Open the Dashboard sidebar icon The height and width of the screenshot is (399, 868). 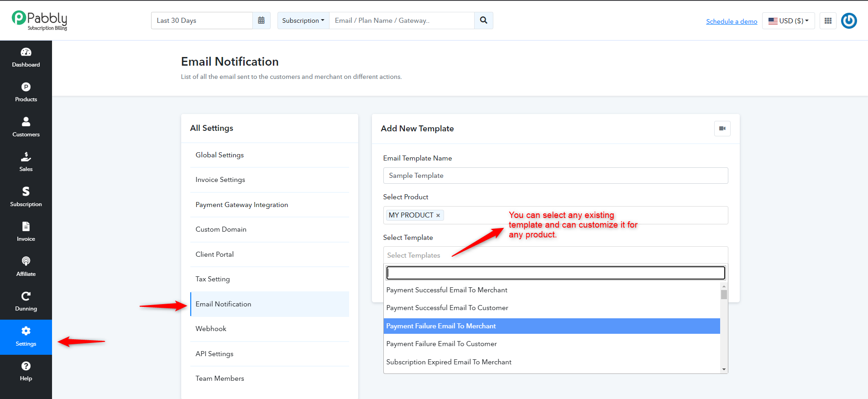pos(26,52)
